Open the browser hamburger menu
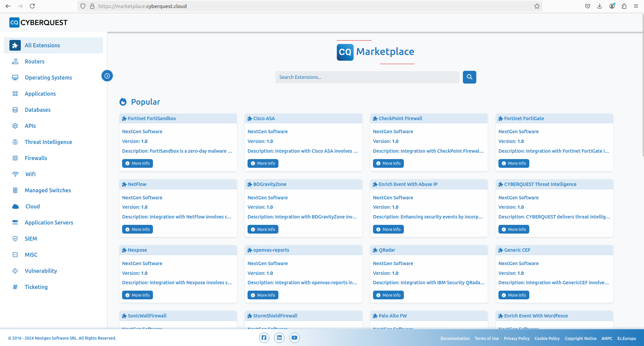Viewport: 644px width, 346px height. point(636,6)
